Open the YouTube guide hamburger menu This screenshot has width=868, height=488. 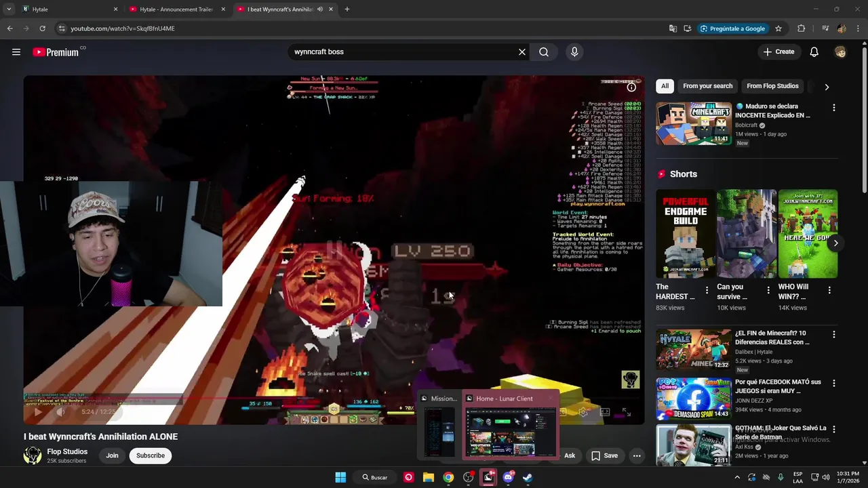(x=16, y=52)
